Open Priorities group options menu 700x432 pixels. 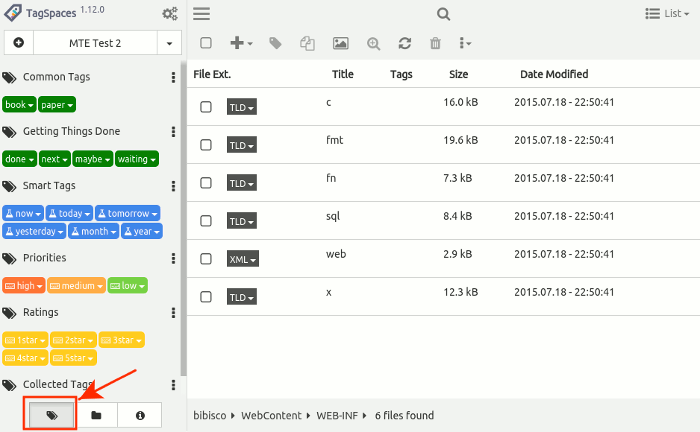coord(173,258)
